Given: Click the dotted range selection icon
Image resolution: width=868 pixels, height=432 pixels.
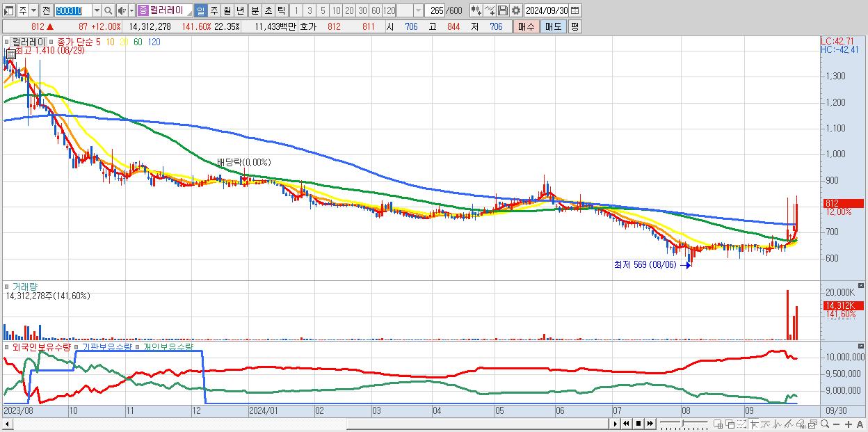Looking at the screenshot, I should [x=741, y=424].
